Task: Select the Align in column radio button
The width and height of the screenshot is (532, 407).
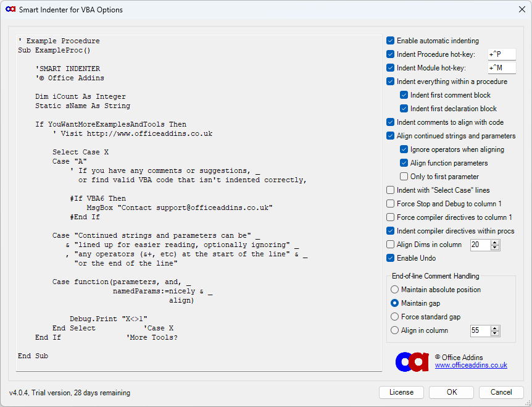Action: point(395,330)
